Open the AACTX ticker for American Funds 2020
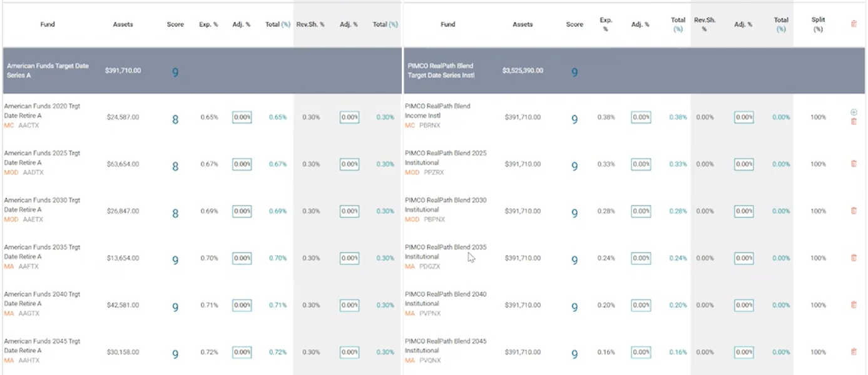The height and width of the screenshot is (375, 868). tap(31, 125)
